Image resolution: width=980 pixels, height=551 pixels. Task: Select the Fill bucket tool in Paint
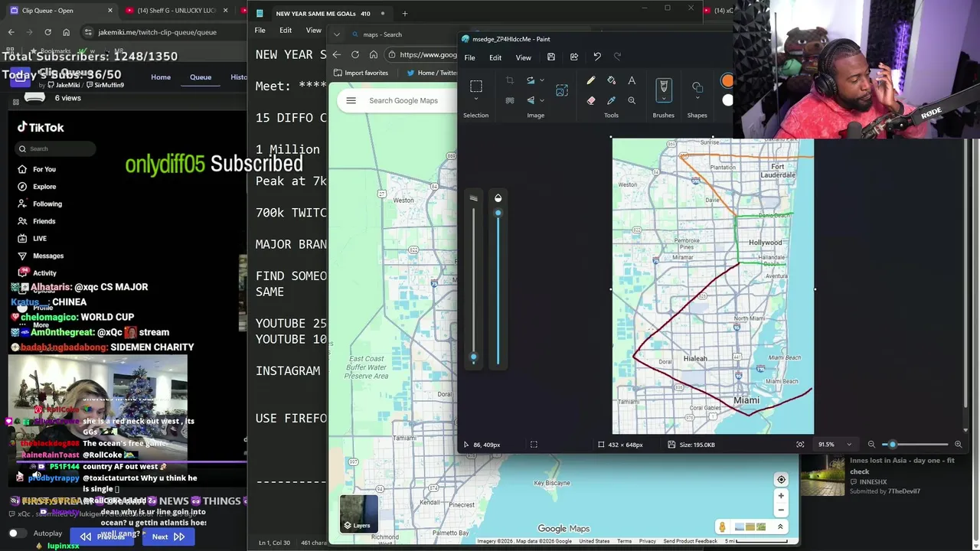(611, 80)
